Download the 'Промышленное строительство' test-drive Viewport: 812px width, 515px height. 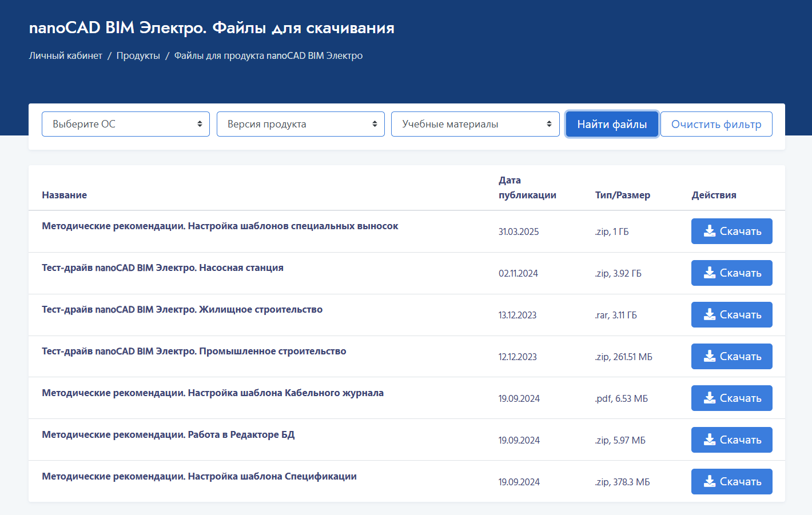732,356
